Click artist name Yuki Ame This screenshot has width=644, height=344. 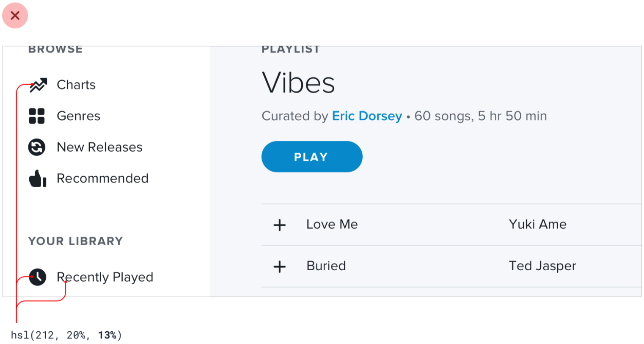click(x=537, y=225)
